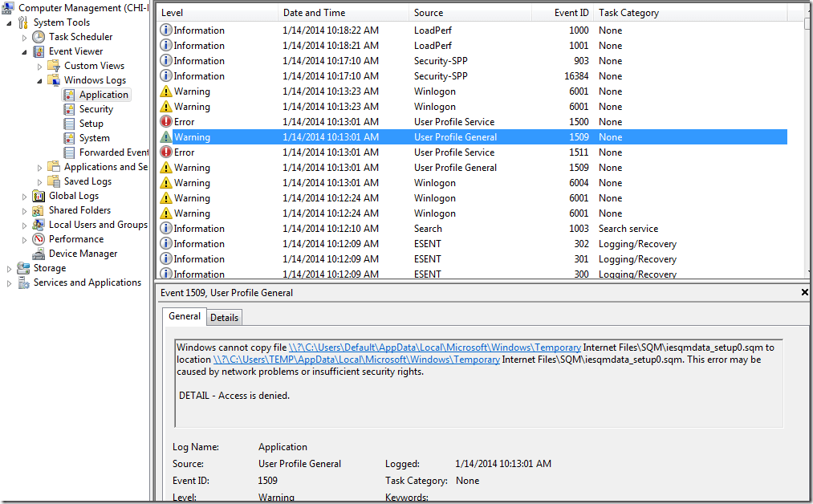Select the Security log icon

point(70,109)
